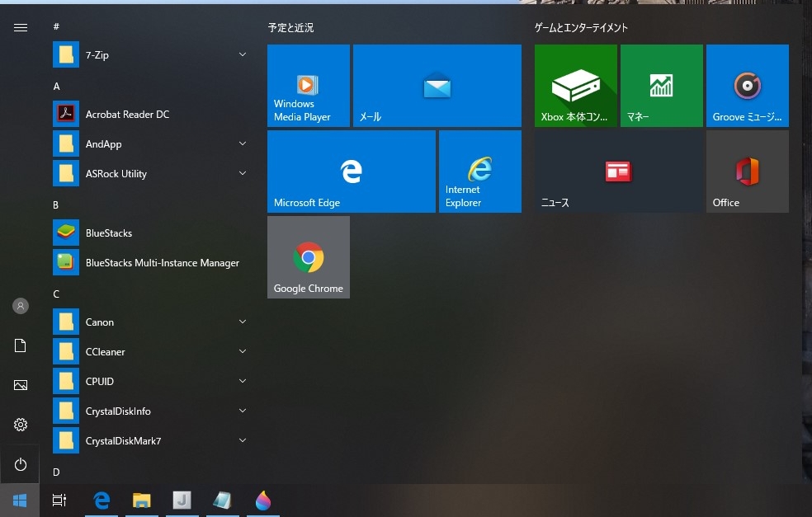The height and width of the screenshot is (517, 812).
Task: Select the AndApp folder label
Action: point(104,143)
